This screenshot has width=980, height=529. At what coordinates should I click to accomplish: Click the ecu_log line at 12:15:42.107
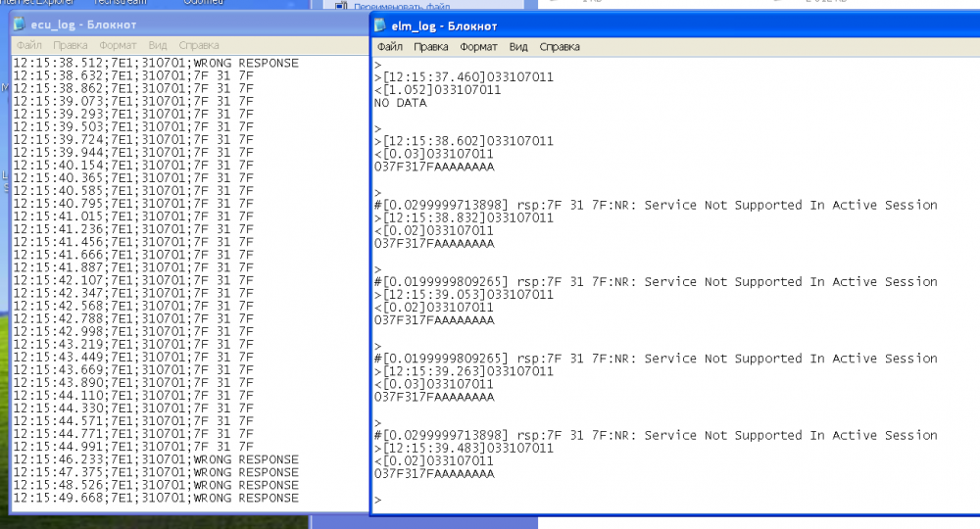(x=133, y=280)
